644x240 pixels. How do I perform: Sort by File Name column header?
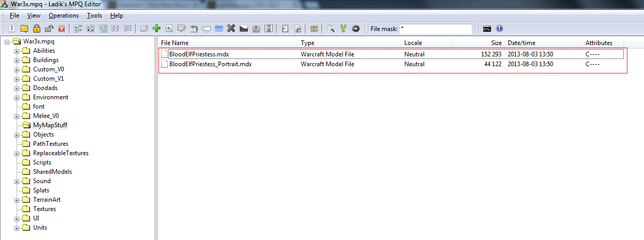229,43
